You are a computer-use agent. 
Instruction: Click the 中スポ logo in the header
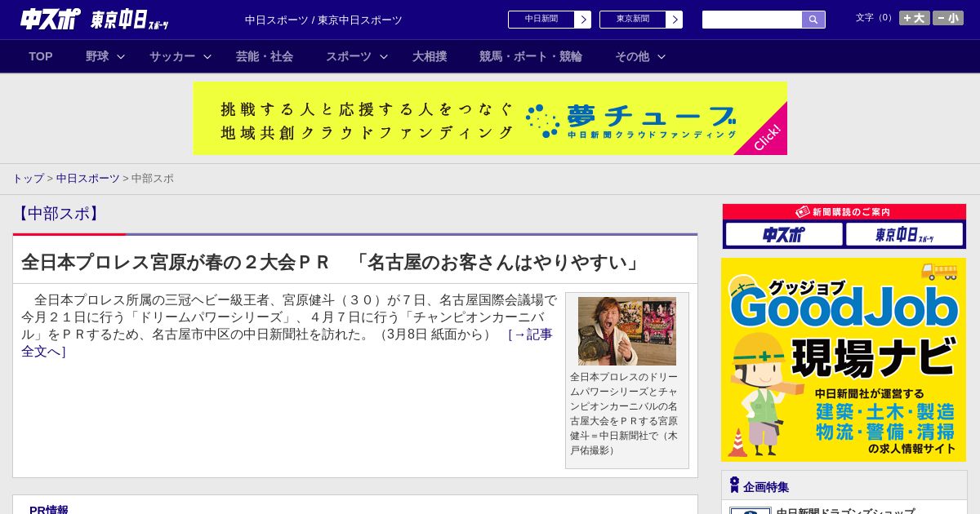(51, 19)
